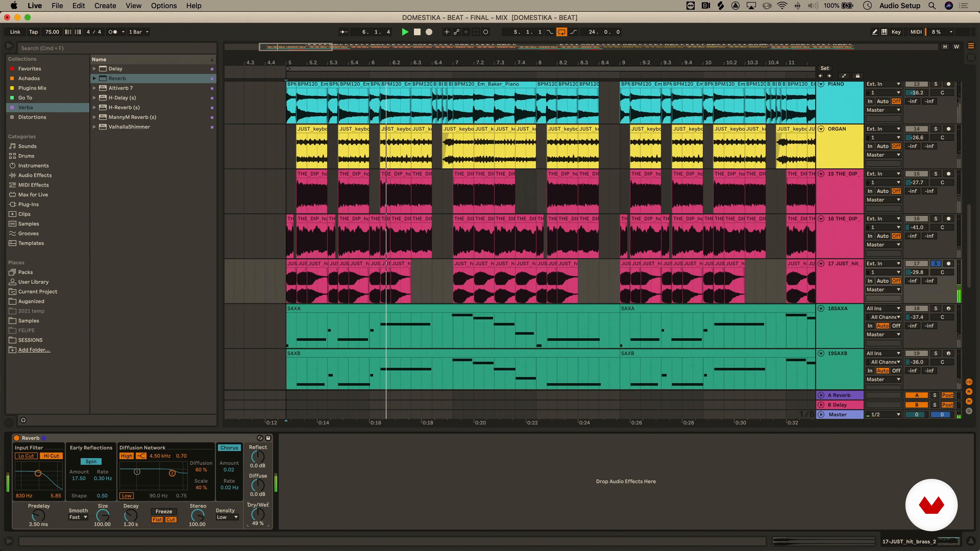
Task: Adjust the Dry/Wet knob on Reverb
Action: (258, 514)
